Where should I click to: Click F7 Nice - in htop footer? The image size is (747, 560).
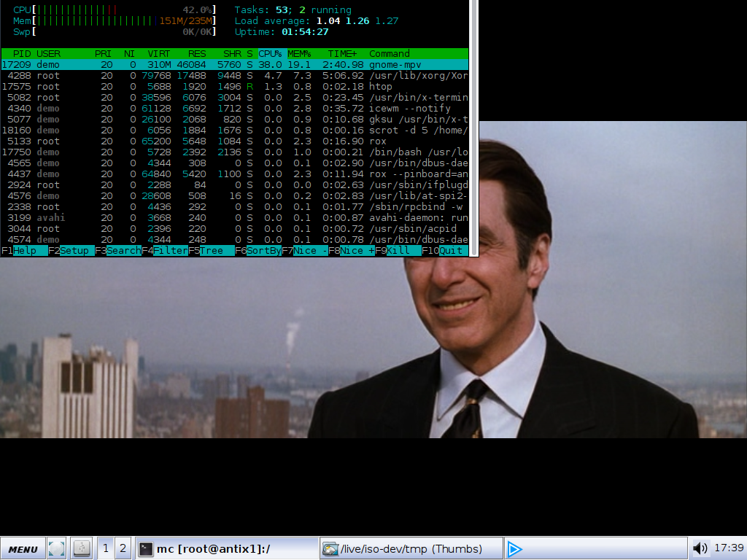click(305, 251)
